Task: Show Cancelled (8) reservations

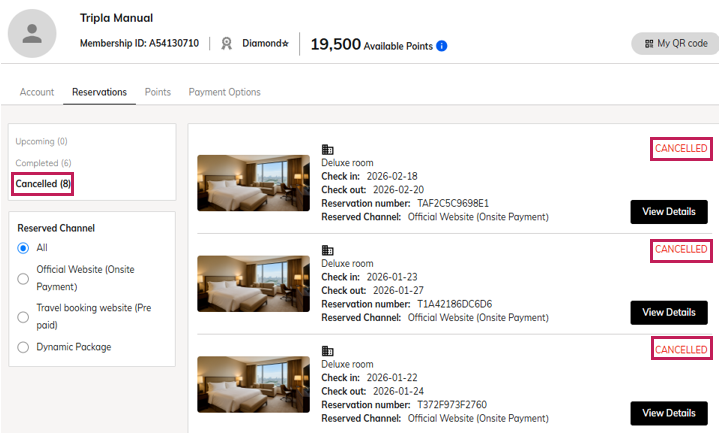Action: tap(43, 184)
